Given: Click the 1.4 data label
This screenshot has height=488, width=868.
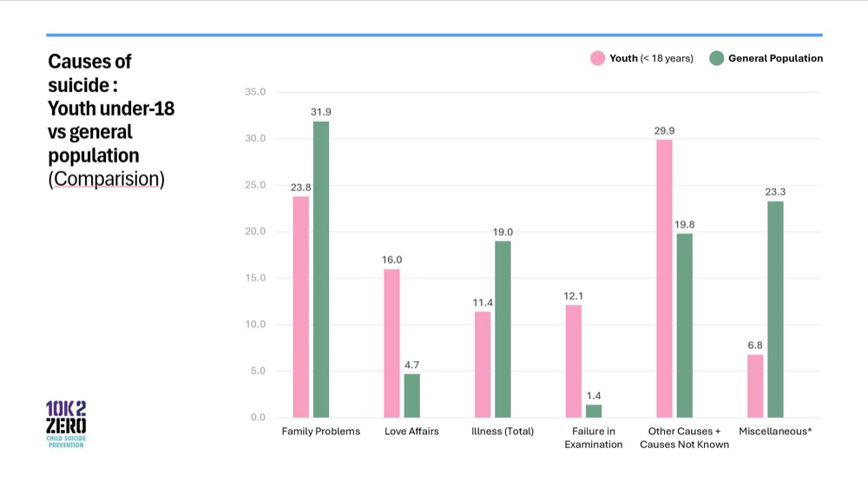Looking at the screenshot, I should point(594,395).
